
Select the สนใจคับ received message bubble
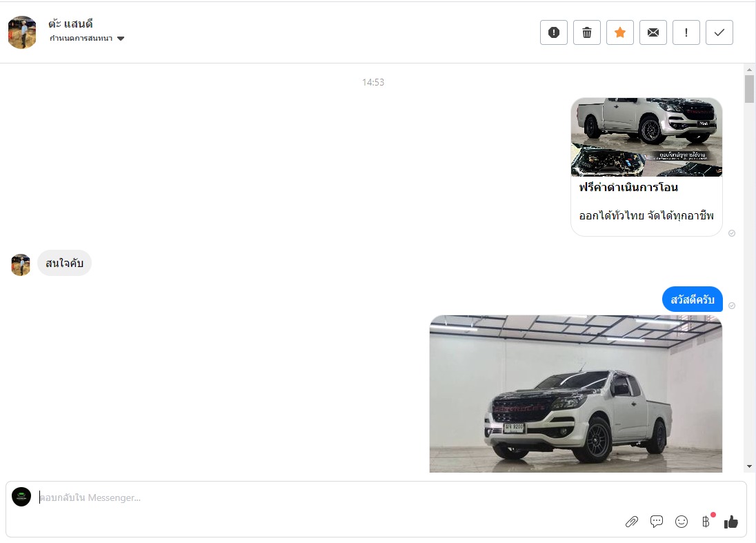[x=65, y=264]
